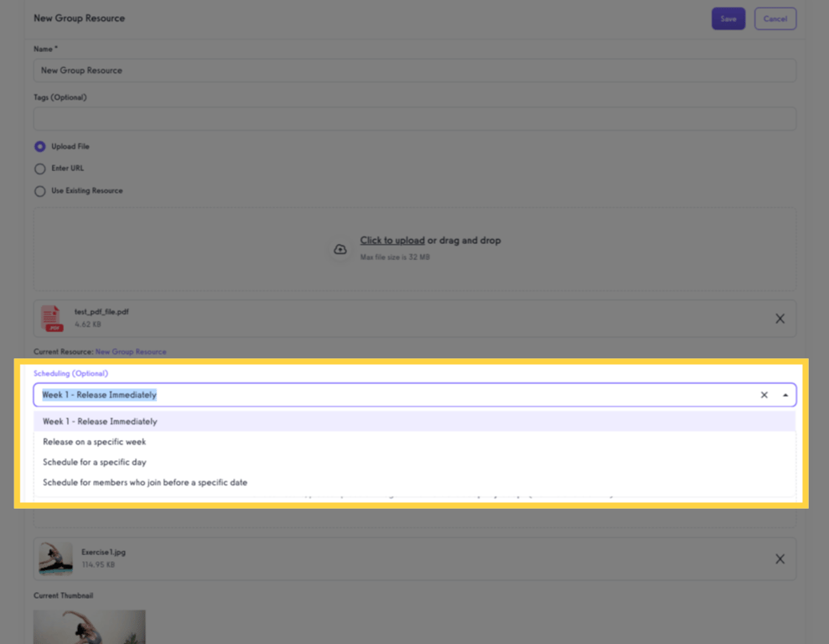Remove the Exercise1.jpg attachment
The width and height of the screenshot is (829, 644).
pyautogui.click(x=780, y=558)
